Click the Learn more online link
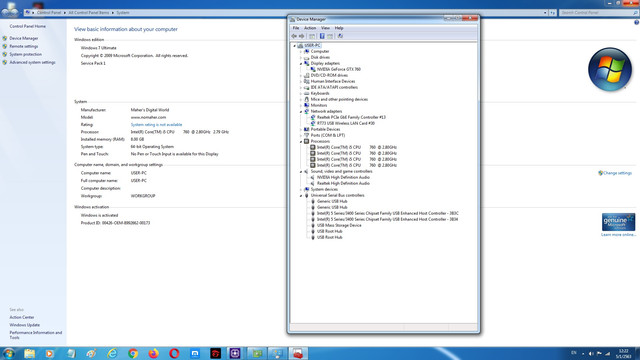640x360 pixels. 618,235
